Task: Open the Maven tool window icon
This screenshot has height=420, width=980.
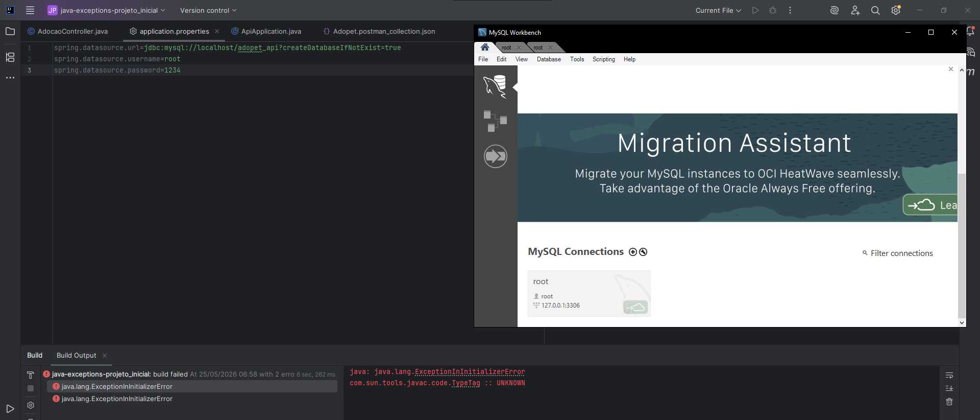Action: [x=971, y=72]
